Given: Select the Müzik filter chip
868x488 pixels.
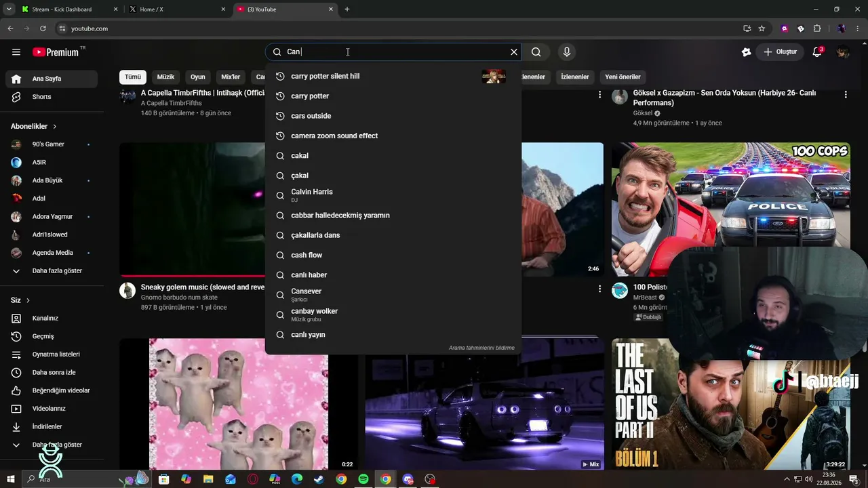Looking at the screenshot, I should 166,77.
